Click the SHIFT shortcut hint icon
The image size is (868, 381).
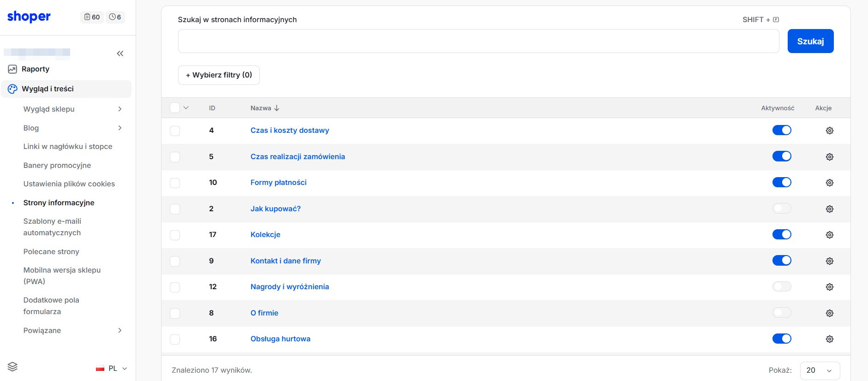[776, 19]
